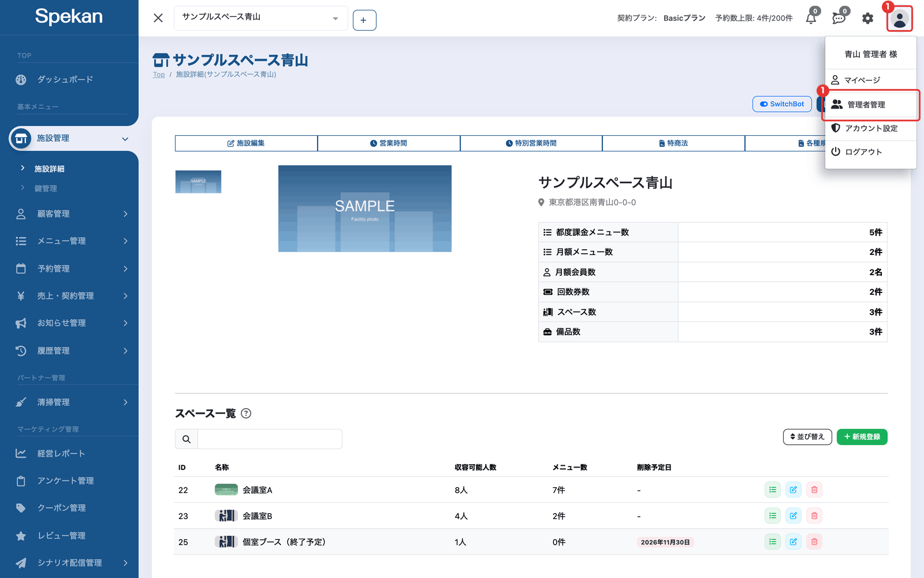The width and height of the screenshot is (924, 578).
Task: Open menu list icon for 会議室B
Action: (x=773, y=516)
